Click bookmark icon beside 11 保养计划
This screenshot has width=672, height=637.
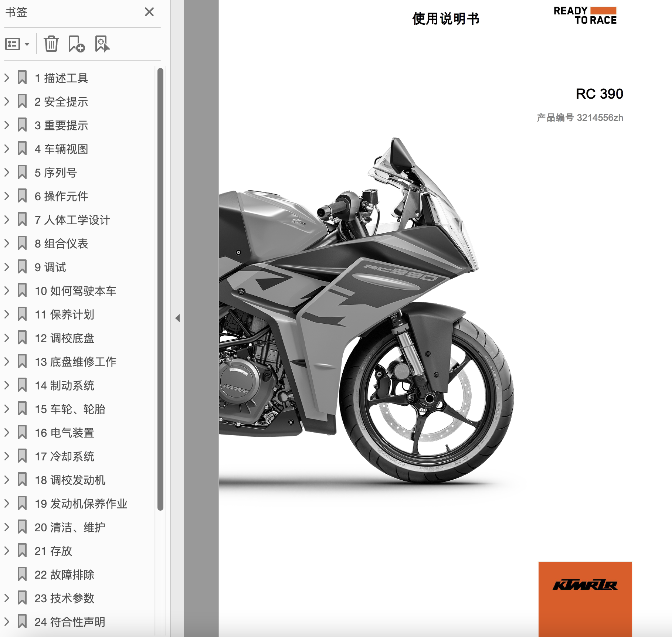(22, 314)
